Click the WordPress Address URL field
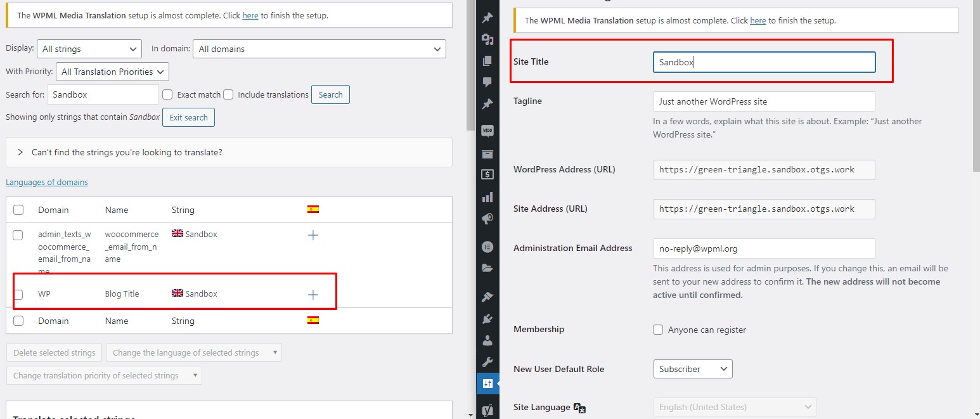Viewport: 980px width, 419px height. click(x=764, y=170)
